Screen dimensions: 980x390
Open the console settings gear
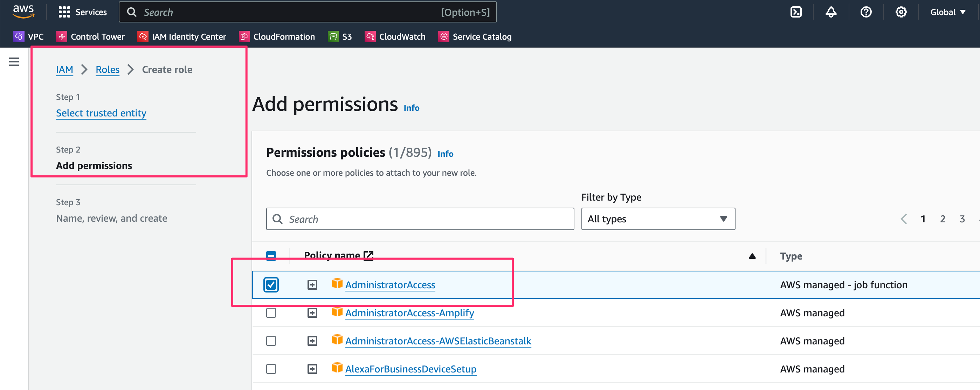900,12
